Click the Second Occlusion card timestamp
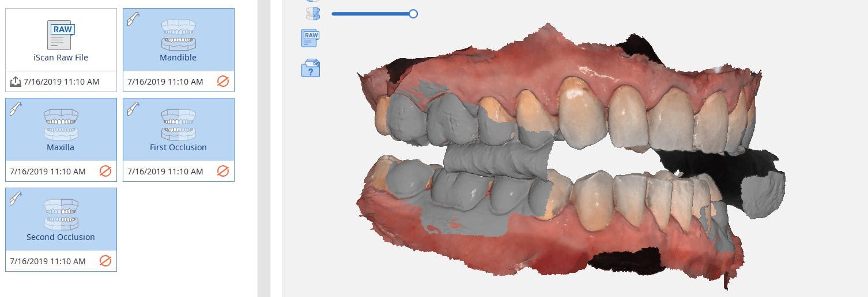This screenshot has height=297, width=868. click(48, 261)
